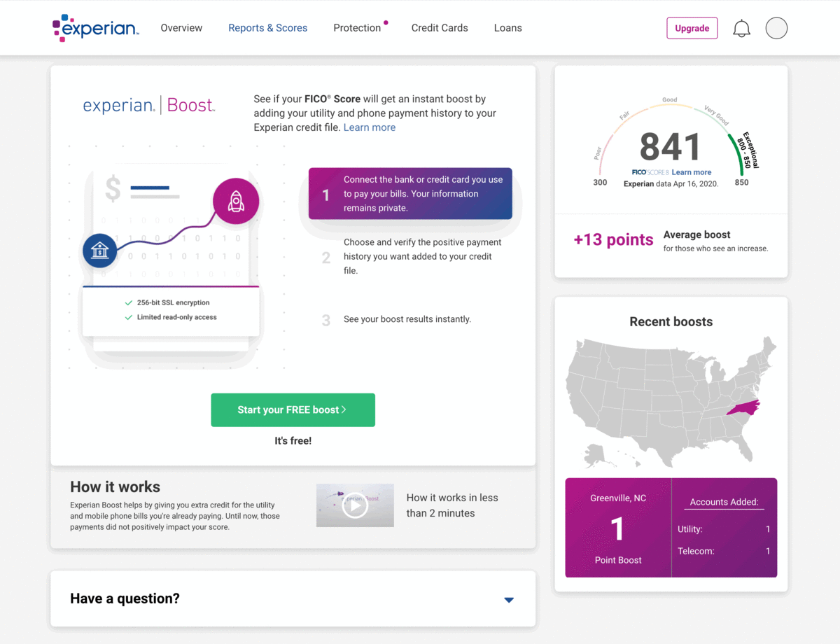Click the Point Boost label
The width and height of the screenshot is (840, 644).
[x=618, y=560]
